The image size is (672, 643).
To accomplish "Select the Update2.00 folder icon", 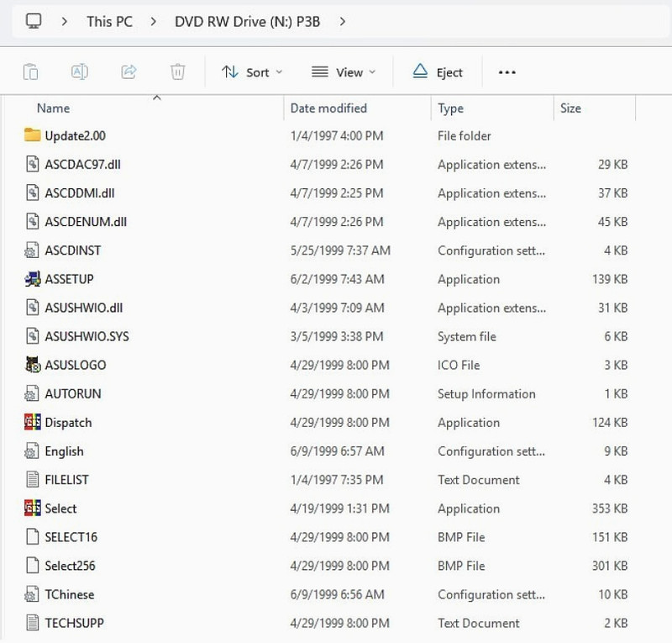I will coord(32,135).
